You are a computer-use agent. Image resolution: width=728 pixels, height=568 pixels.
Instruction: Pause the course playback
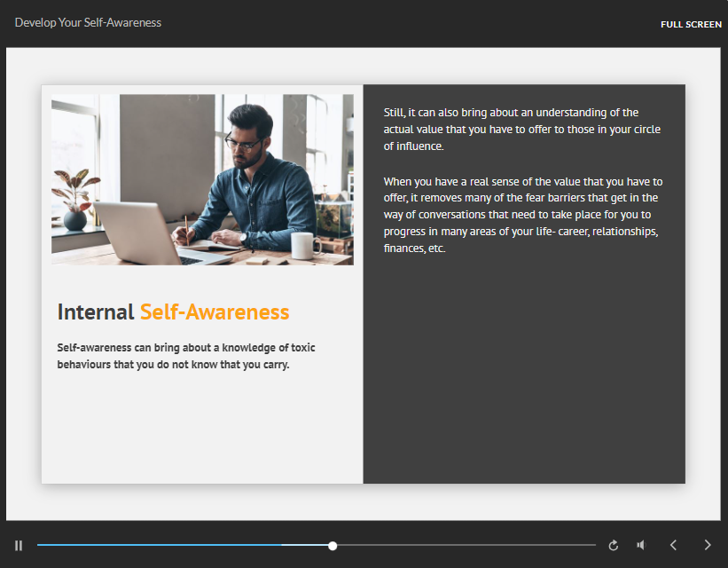click(x=19, y=545)
